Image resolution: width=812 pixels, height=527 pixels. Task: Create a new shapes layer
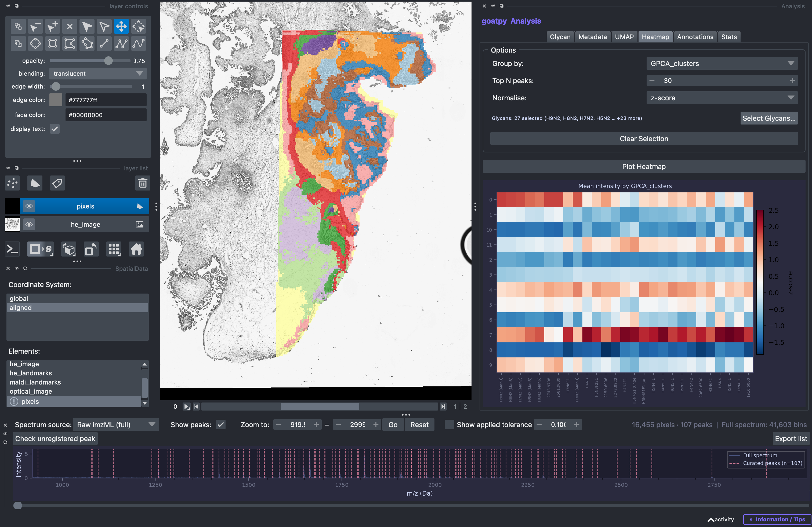pyautogui.click(x=35, y=183)
